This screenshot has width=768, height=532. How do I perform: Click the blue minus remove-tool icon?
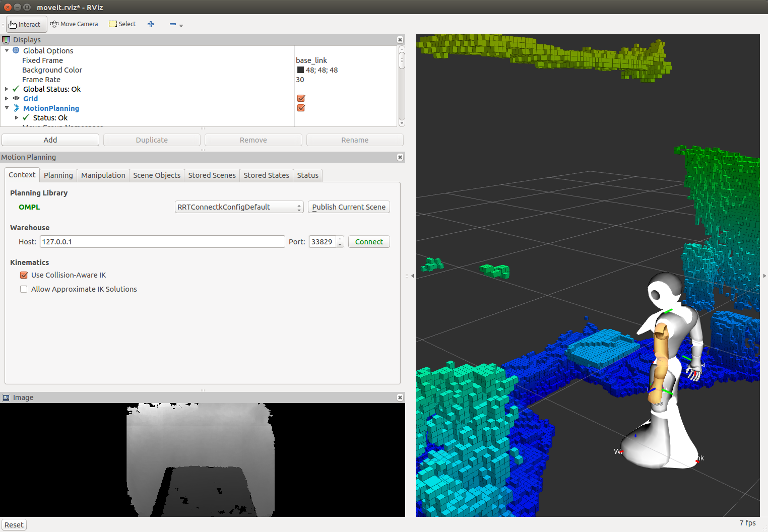coord(173,24)
